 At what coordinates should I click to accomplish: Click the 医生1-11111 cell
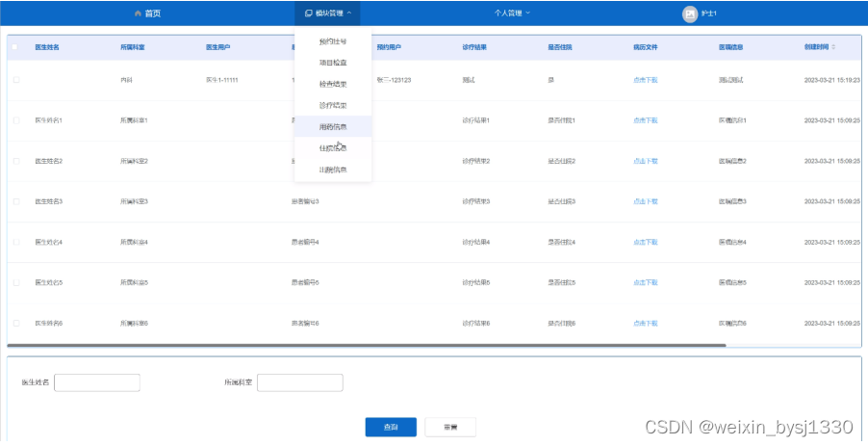(x=222, y=80)
